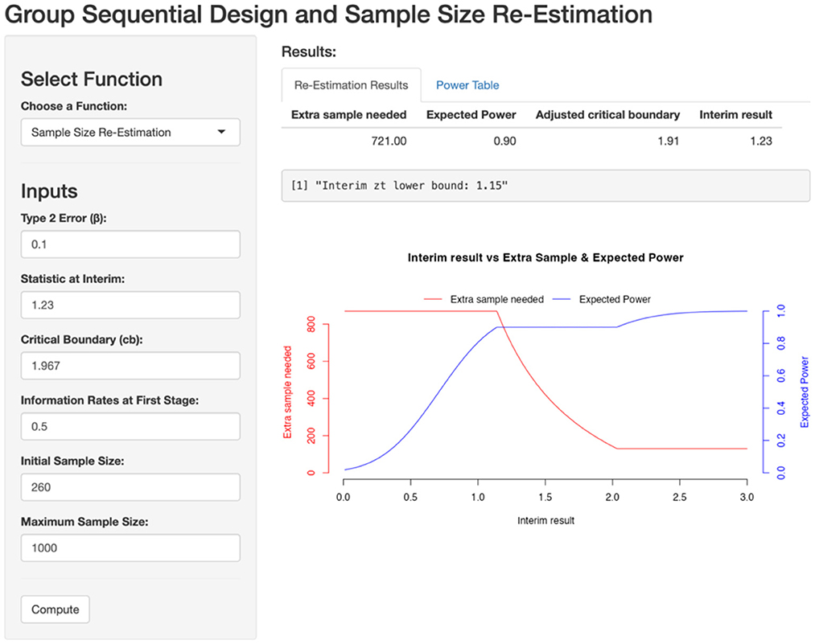The height and width of the screenshot is (644, 815).
Task: Focus the Information Rates at First Stage field
Action: [130, 426]
